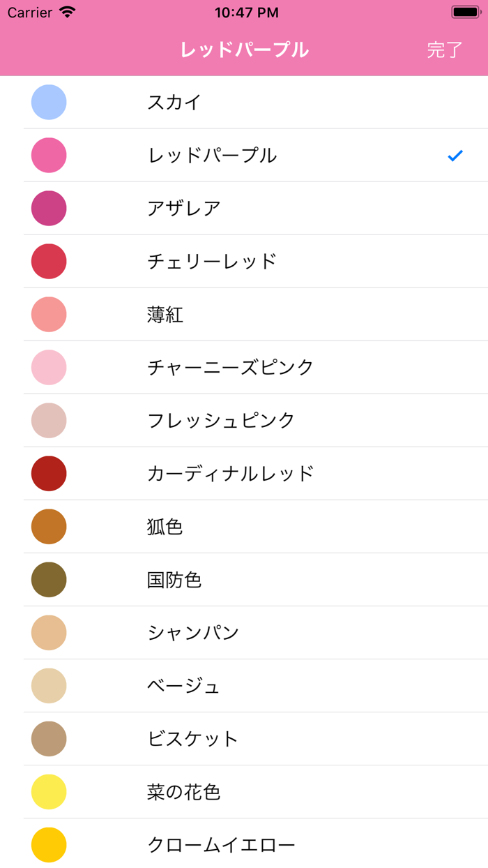Tap the ビスケット brown circle
This screenshot has width=488, height=868.
pos(49,739)
